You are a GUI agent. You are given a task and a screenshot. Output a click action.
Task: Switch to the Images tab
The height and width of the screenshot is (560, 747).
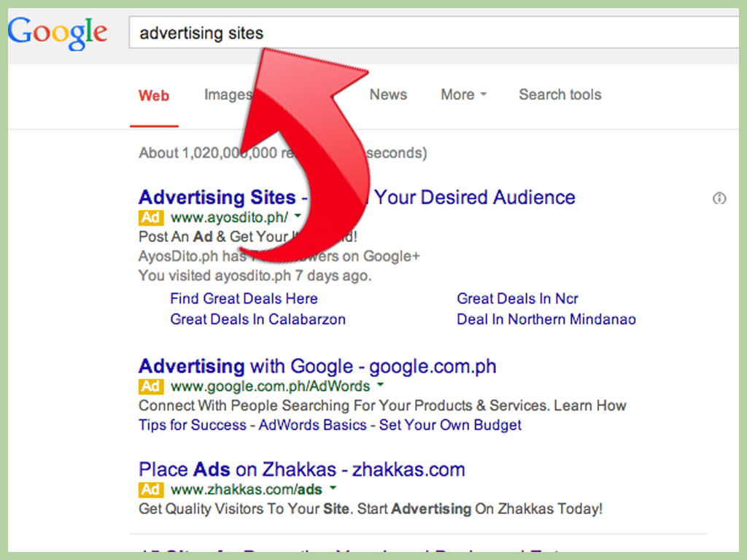pos(228,95)
